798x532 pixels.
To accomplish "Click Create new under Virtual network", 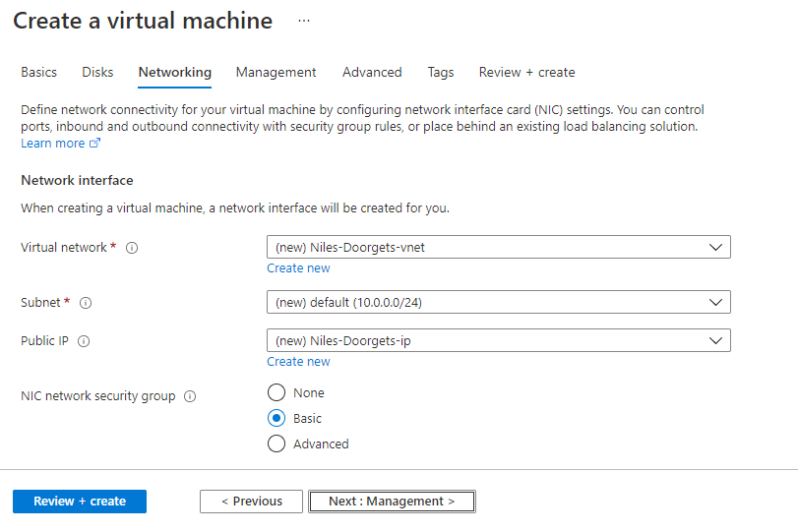I will click(298, 268).
